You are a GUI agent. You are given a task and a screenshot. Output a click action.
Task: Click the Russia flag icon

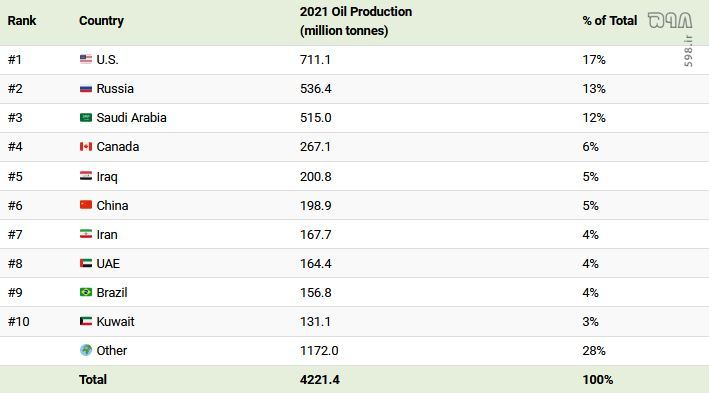point(86,89)
